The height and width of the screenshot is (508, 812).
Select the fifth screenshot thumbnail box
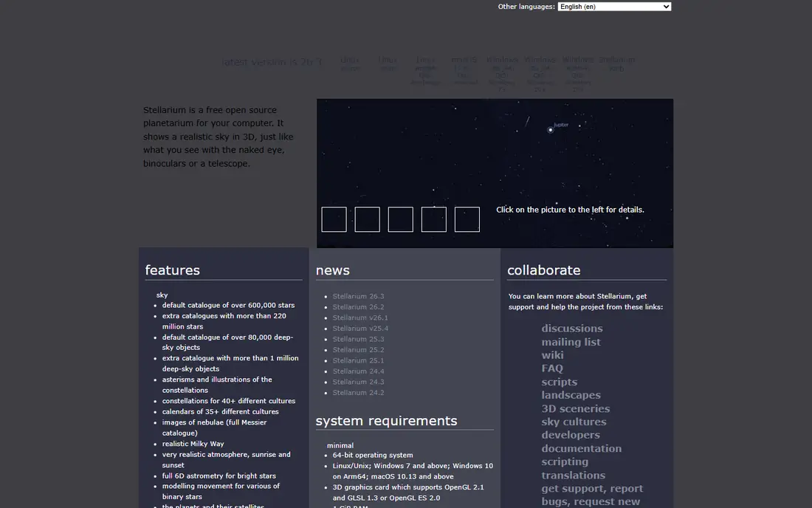[467, 219]
